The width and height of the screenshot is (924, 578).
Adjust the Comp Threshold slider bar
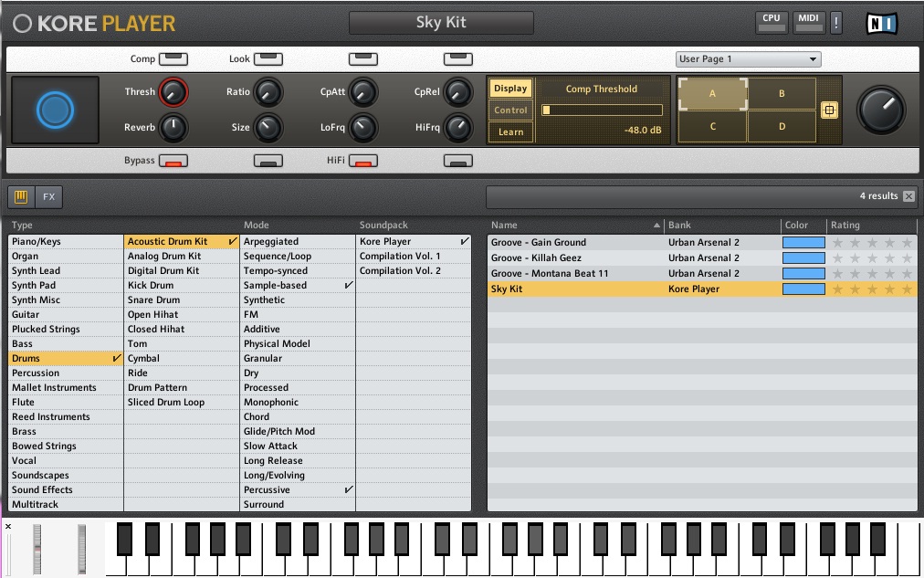point(602,110)
